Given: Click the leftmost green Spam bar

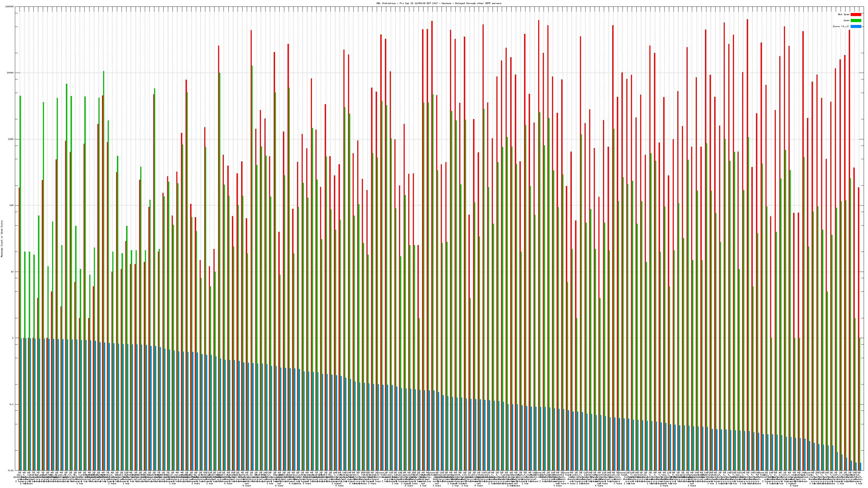Looking at the screenshot, I should [x=20, y=236].
